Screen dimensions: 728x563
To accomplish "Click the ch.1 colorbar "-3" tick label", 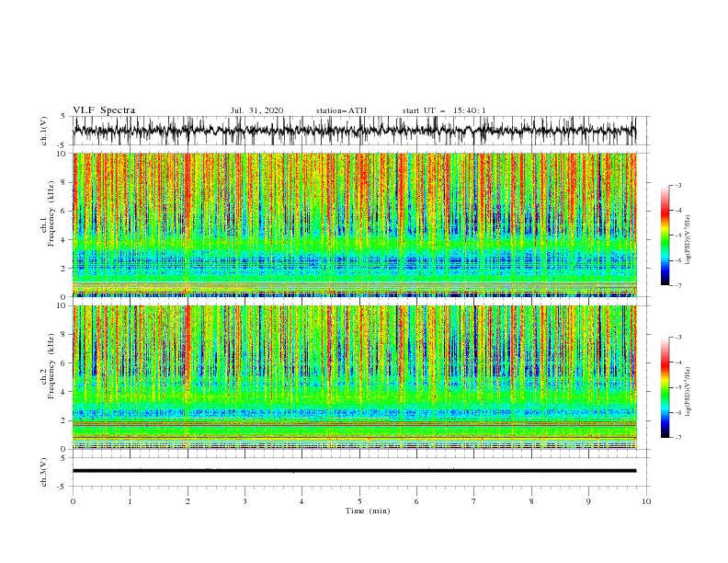I will (678, 185).
